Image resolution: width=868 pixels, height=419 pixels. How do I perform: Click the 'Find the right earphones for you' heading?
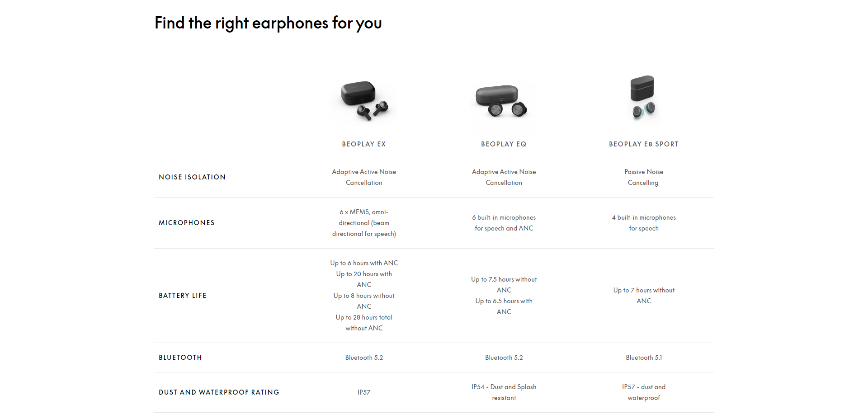tap(268, 23)
